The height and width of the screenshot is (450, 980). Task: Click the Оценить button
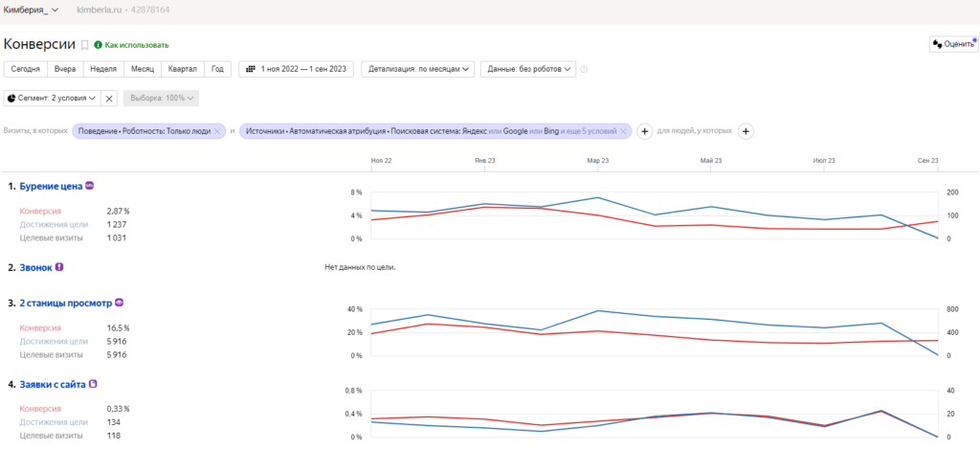[954, 44]
